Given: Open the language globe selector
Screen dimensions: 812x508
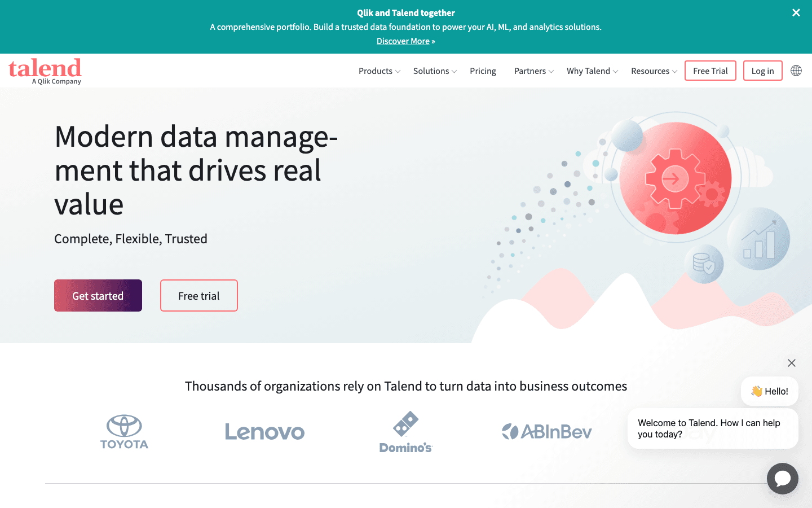Looking at the screenshot, I should (x=796, y=71).
